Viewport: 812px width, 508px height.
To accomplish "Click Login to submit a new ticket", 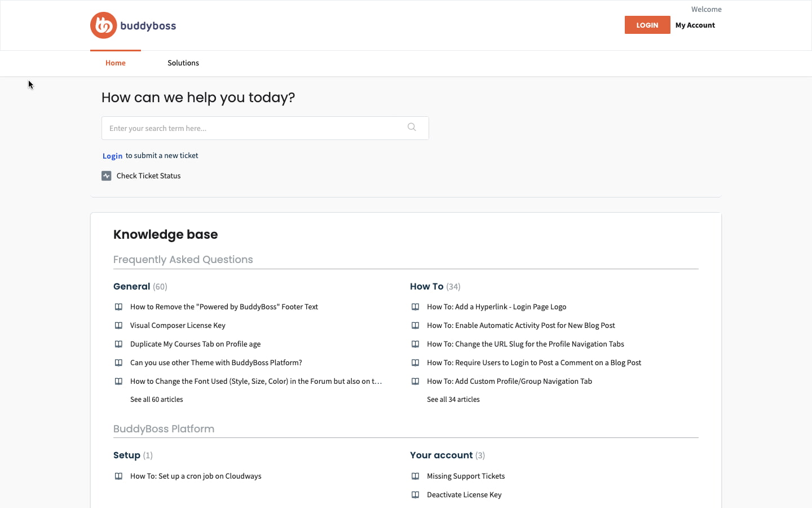I will tap(112, 156).
